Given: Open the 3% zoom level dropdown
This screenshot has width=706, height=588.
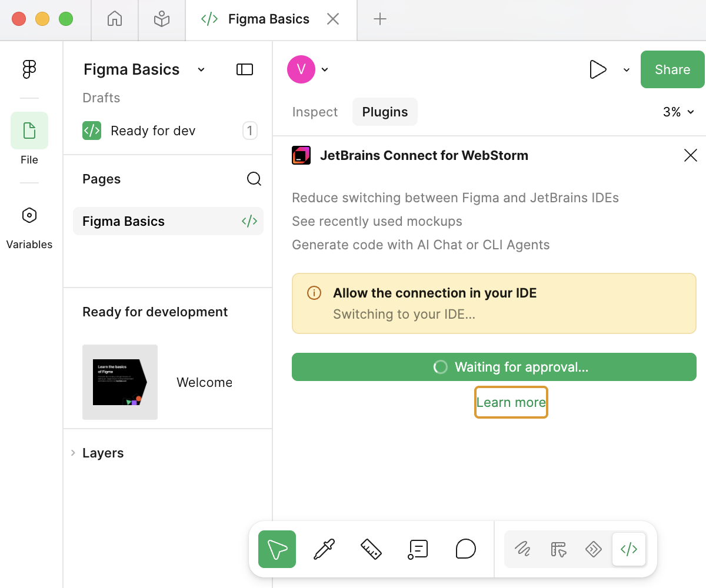Looking at the screenshot, I should (x=678, y=112).
